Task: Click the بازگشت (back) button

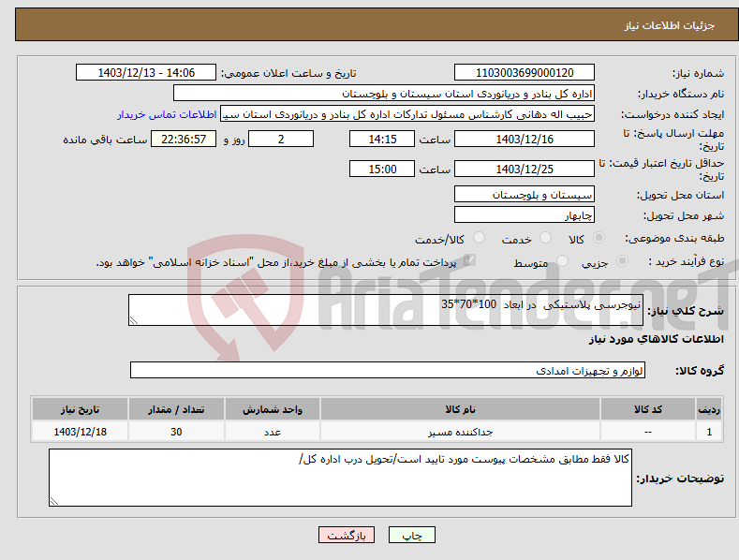Action: pos(347,535)
